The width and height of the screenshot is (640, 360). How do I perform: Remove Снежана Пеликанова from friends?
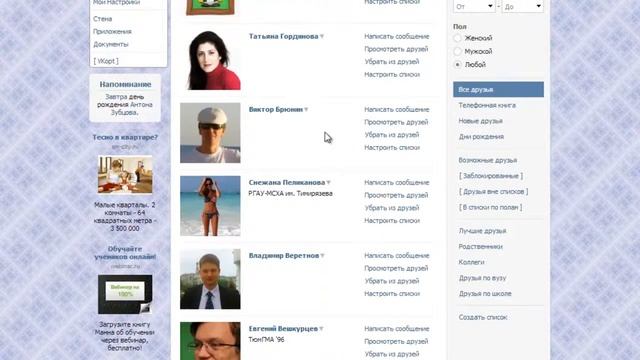[391, 208]
